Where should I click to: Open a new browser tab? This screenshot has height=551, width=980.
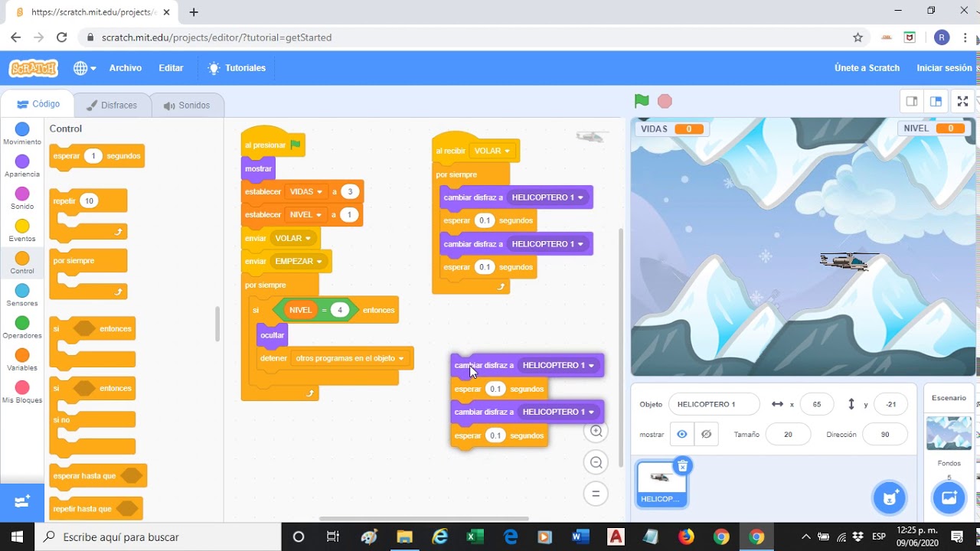point(194,12)
